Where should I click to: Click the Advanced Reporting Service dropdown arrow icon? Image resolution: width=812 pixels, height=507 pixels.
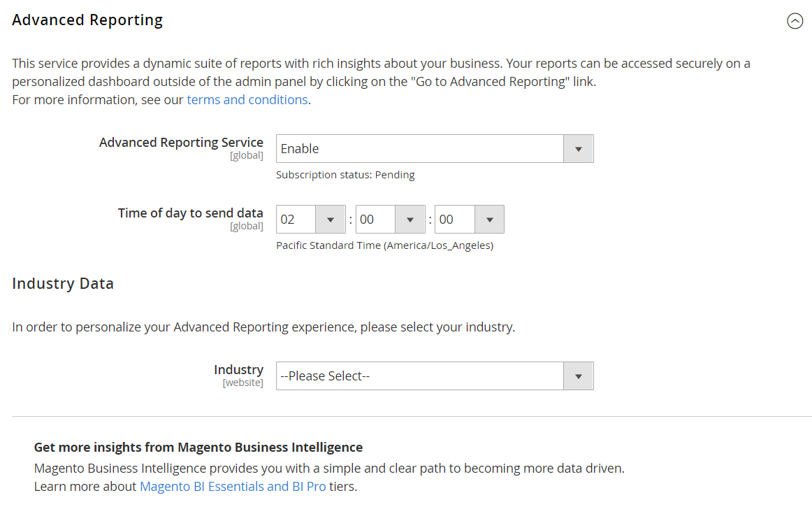coord(578,148)
